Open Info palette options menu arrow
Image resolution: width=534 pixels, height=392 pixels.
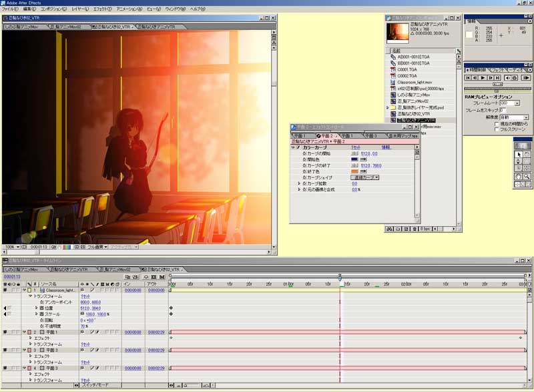(x=529, y=21)
